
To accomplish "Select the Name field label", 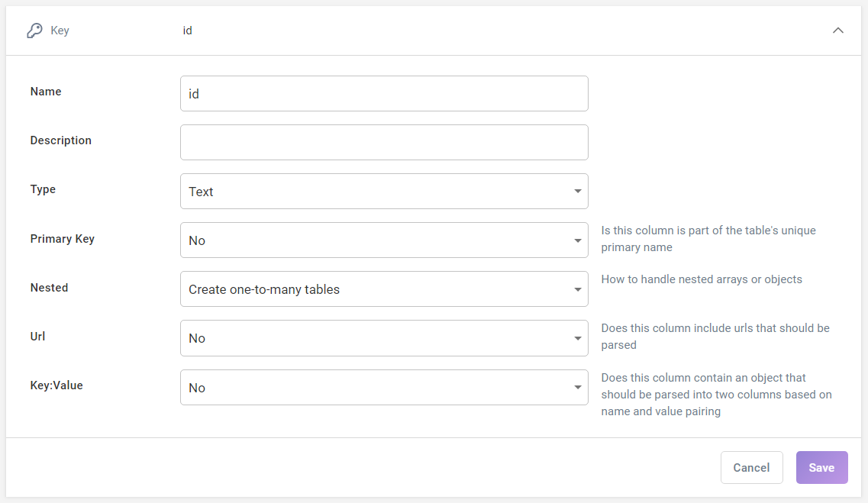I will pyautogui.click(x=45, y=91).
